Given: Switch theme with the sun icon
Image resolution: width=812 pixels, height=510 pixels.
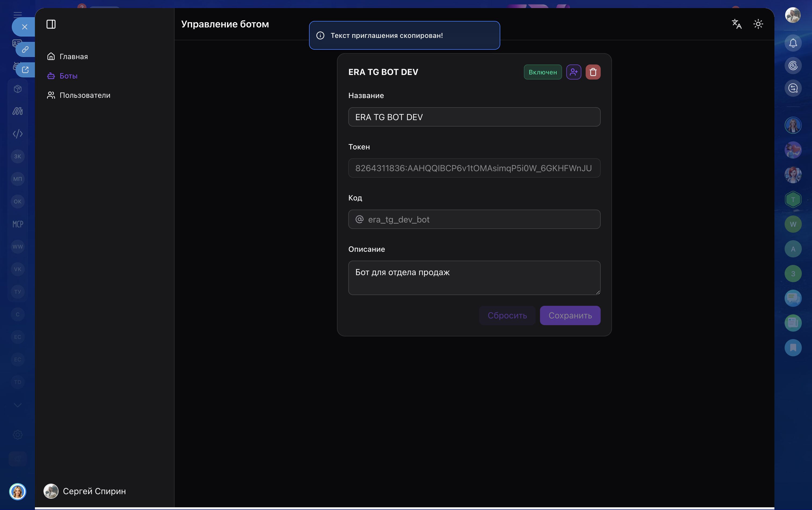Looking at the screenshot, I should [758, 24].
